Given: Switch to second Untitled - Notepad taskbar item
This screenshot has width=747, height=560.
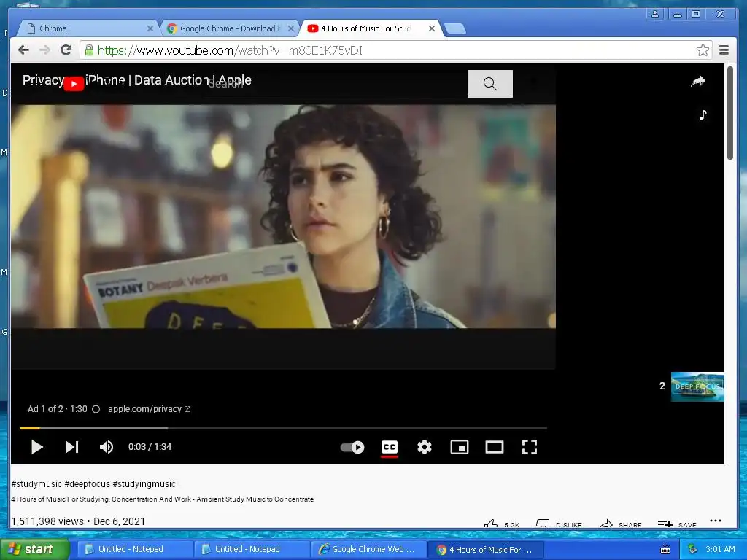Looking at the screenshot, I should (252, 550).
